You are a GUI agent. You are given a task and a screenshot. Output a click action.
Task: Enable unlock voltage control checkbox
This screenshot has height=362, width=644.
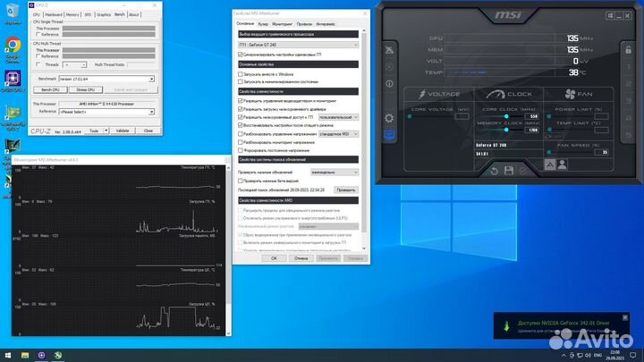(x=241, y=134)
